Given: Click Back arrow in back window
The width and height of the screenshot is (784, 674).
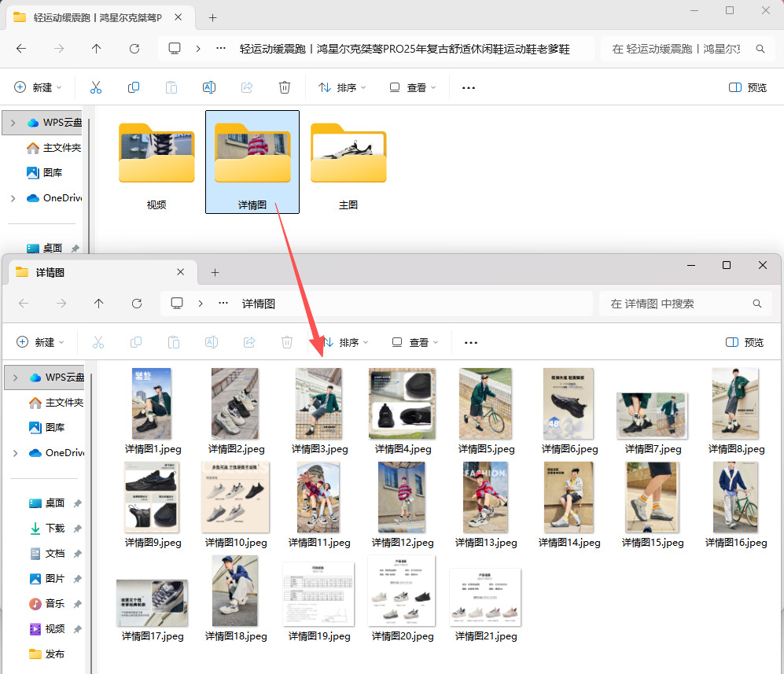Looking at the screenshot, I should tap(21, 49).
